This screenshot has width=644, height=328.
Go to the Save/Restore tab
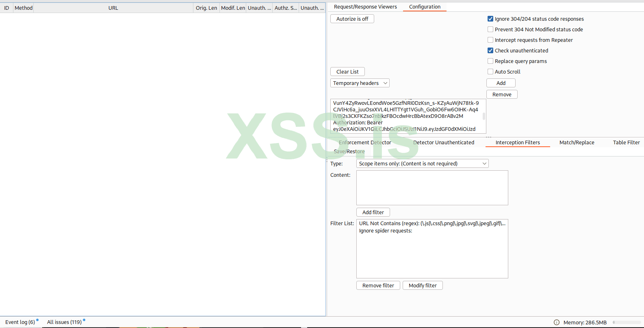click(x=349, y=152)
